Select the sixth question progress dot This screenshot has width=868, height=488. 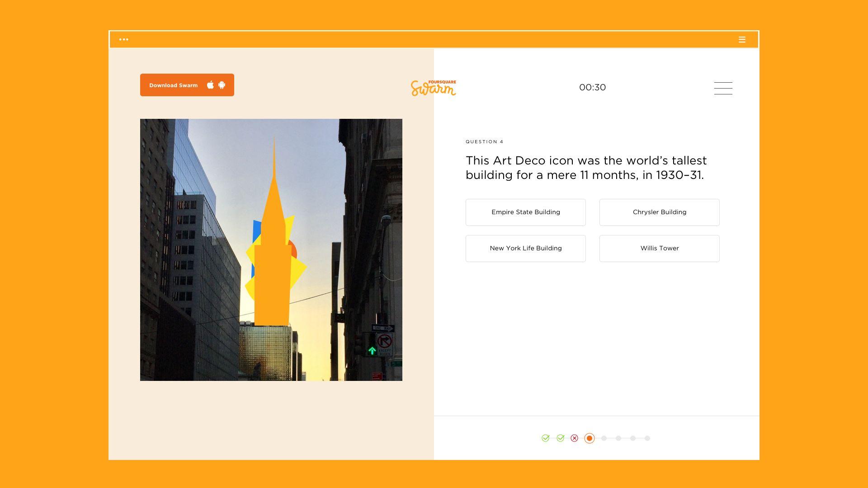click(618, 438)
